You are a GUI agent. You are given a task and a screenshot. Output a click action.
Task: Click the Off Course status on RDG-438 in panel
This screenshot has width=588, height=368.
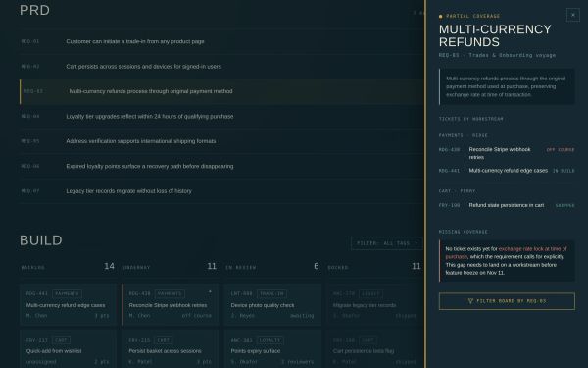tap(561, 150)
